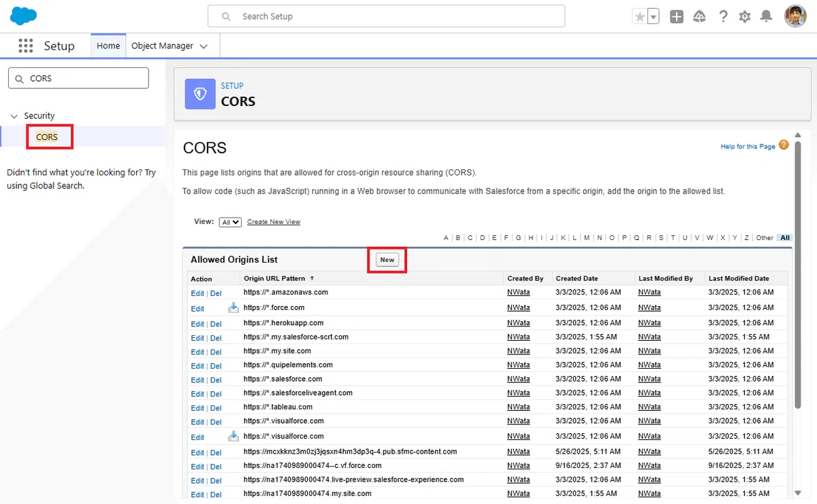Open the Favorites list dropdown arrow

(654, 17)
